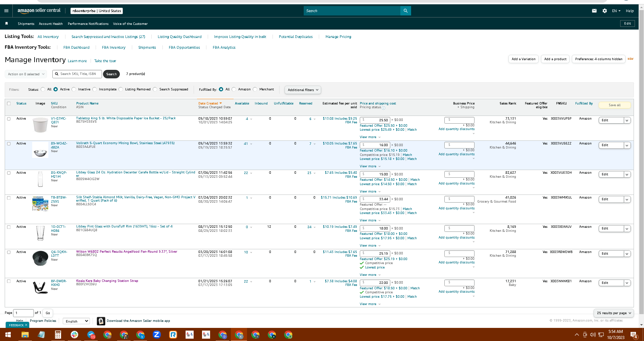
Task: Go to FBA Dashboard tool
Action: pyautogui.click(x=76, y=47)
